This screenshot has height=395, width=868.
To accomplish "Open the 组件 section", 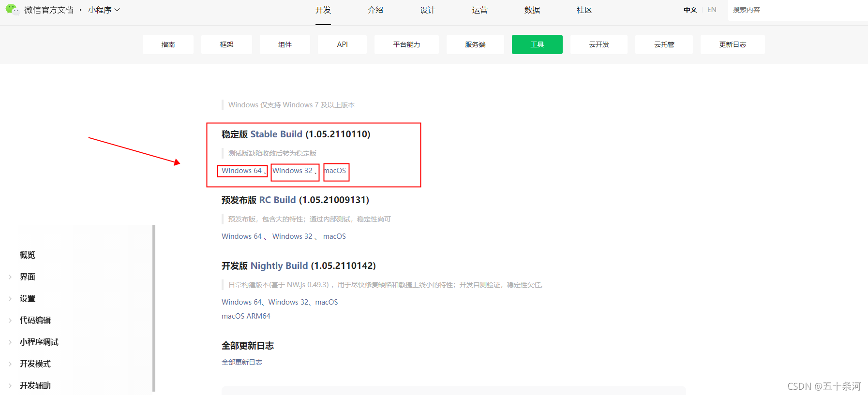I will point(285,44).
